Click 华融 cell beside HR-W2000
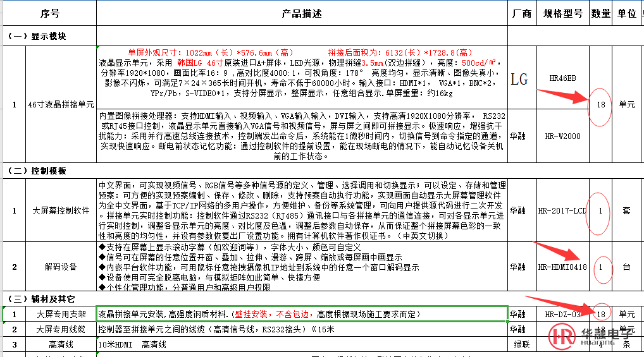Screen dimensions: 644x357 (x=522, y=136)
